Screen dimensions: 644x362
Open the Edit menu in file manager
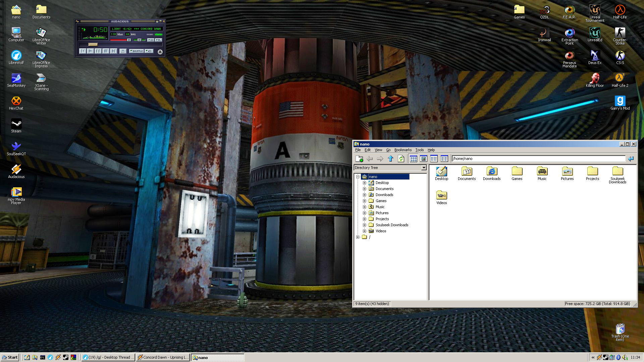click(368, 150)
